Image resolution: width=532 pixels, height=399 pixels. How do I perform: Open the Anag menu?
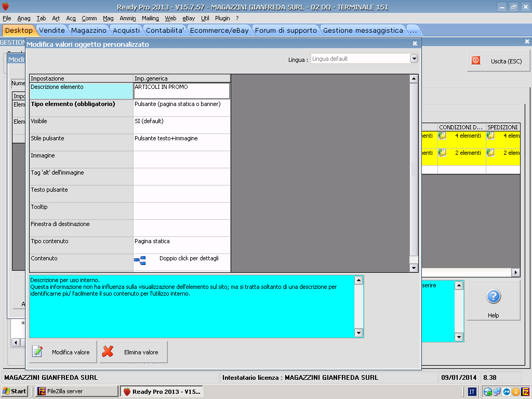coord(24,18)
